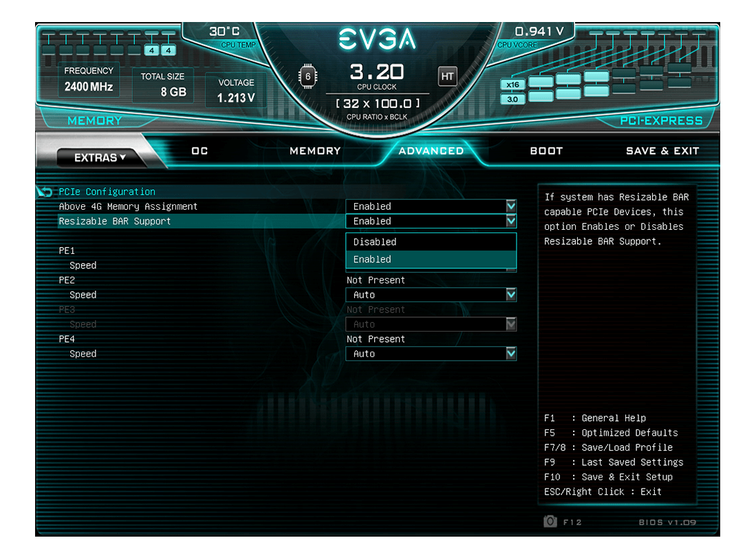The image size is (756, 558).
Task: Click F1 General Help shortcut text
Action: pyautogui.click(x=595, y=418)
